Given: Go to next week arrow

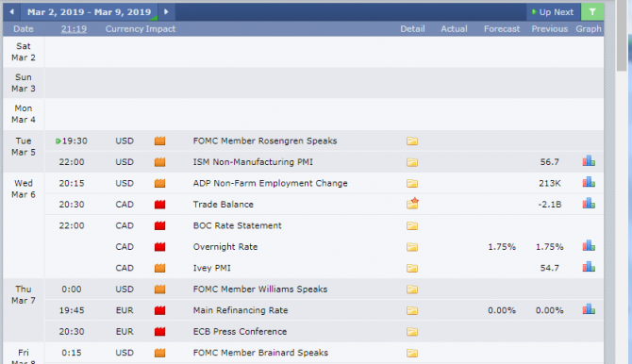Looking at the screenshot, I should (x=166, y=12).
